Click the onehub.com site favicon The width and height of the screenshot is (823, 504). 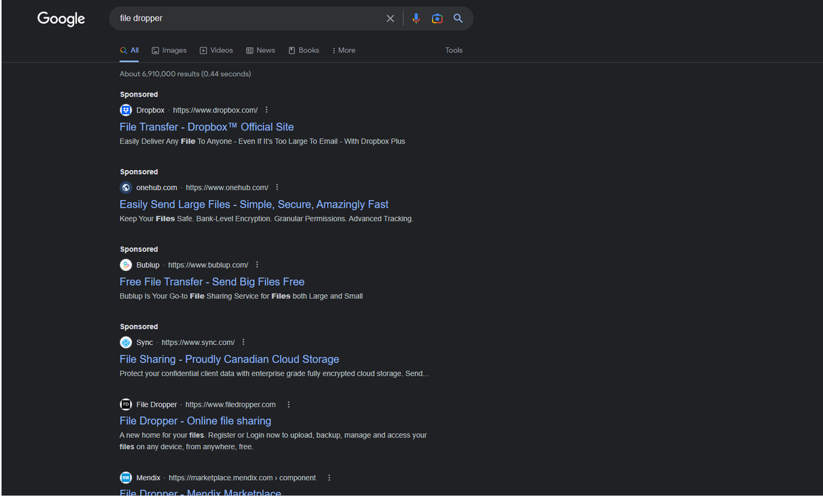[x=126, y=187]
